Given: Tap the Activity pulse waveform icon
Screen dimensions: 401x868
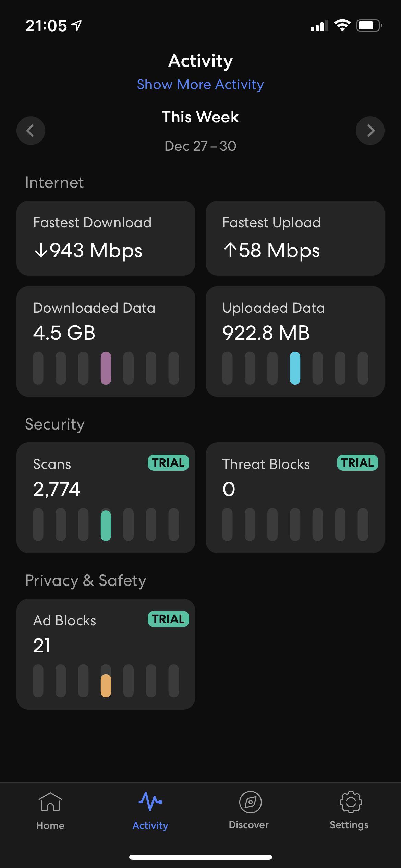Looking at the screenshot, I should (x=150, y=802).
